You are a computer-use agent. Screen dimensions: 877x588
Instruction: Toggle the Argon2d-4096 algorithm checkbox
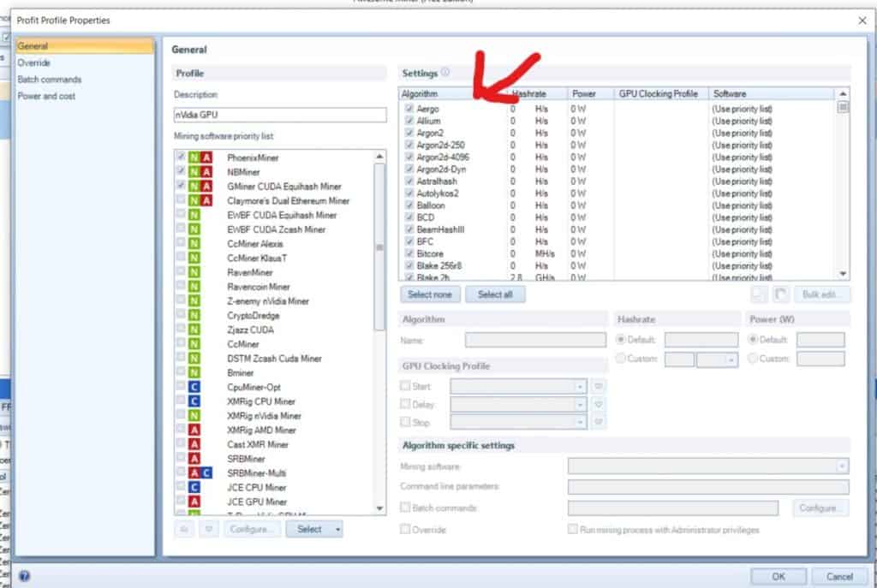pos(409,157)
